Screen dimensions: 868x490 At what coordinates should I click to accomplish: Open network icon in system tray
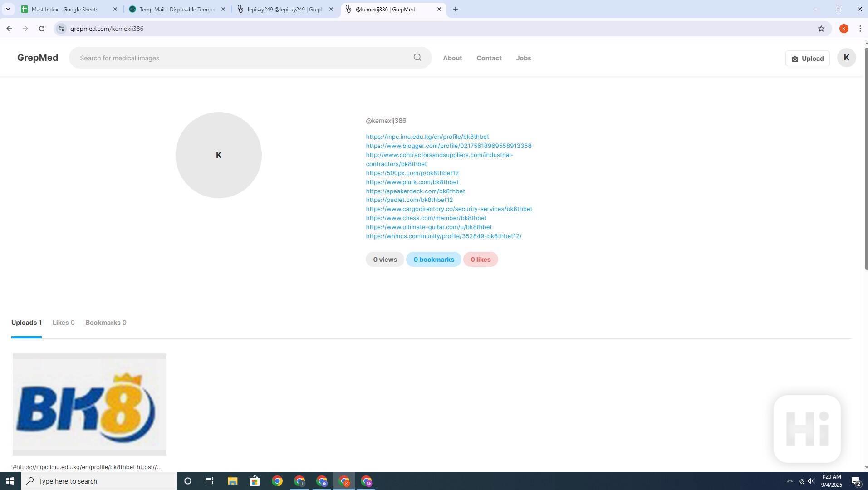click(801, 481)
